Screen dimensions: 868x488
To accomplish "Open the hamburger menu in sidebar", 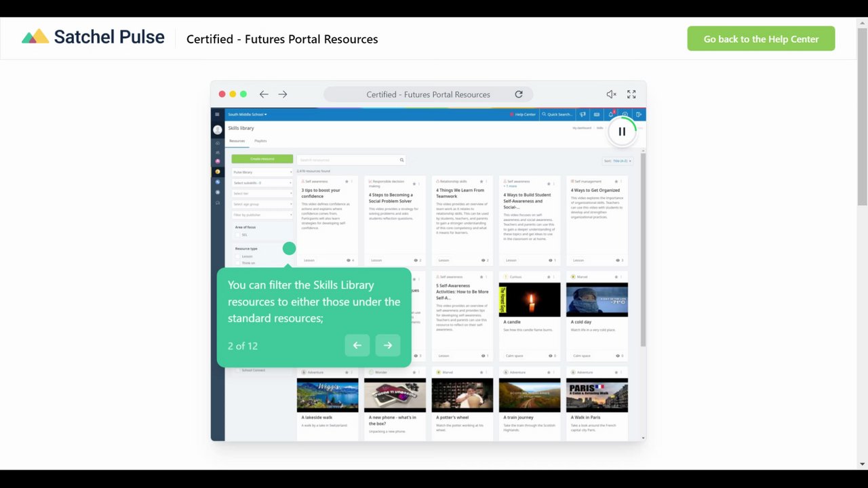I will 217,115.
